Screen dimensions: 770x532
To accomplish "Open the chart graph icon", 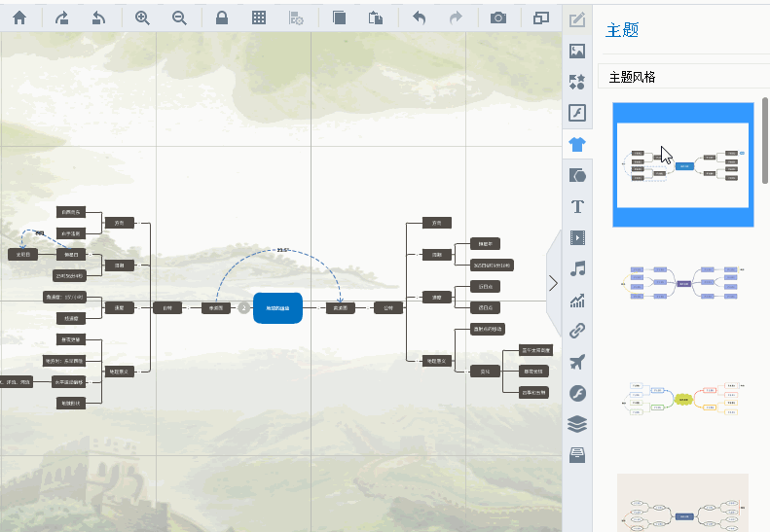I will 577,301.
